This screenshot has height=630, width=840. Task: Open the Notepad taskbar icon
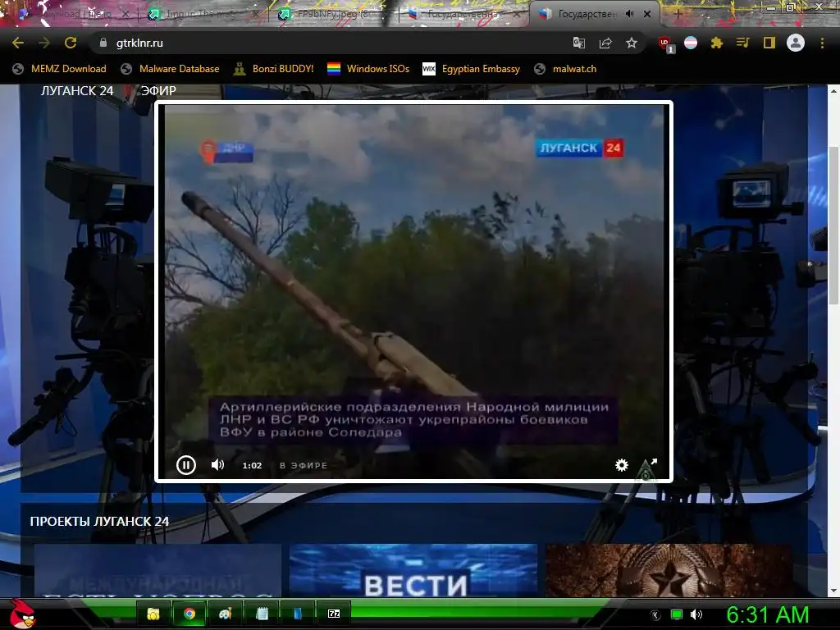262,614
